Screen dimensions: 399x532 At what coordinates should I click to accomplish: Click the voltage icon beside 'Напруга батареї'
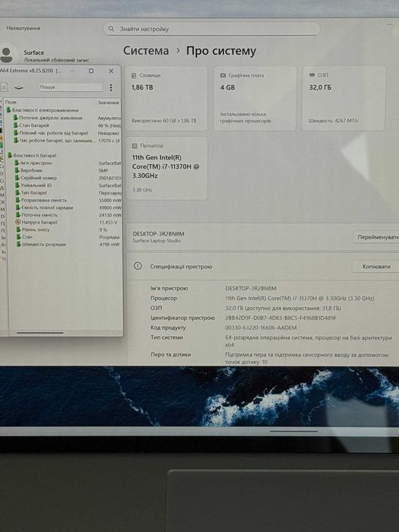(x=18, y=222)
